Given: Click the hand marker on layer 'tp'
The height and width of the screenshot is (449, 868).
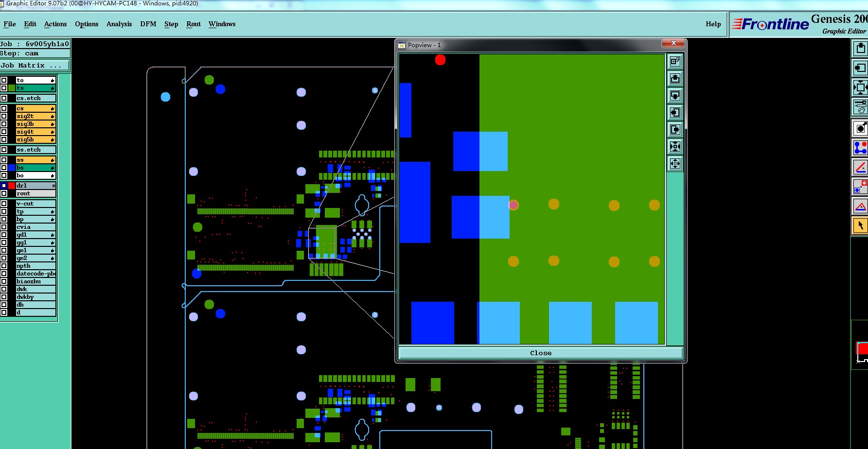Looking at the screenshot, I should [x=53, y=211].
